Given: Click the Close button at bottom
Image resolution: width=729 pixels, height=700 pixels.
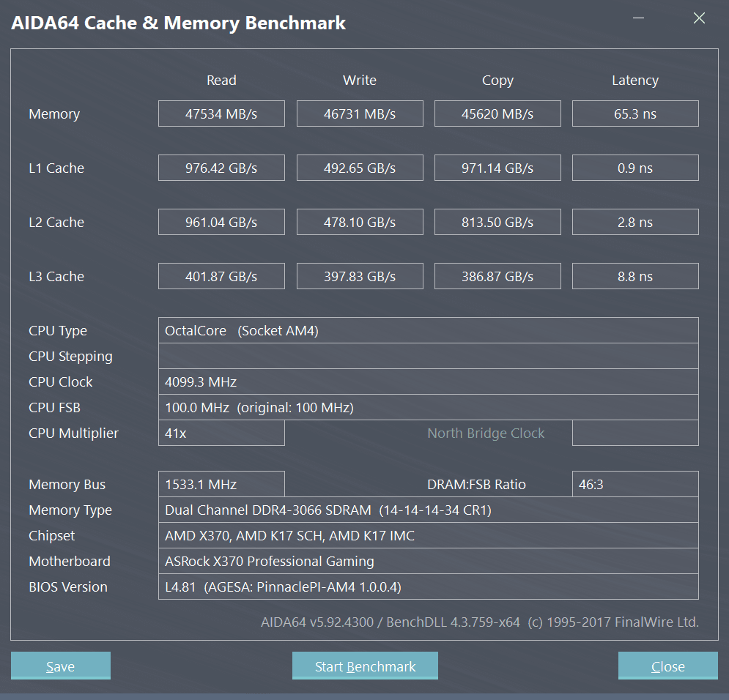Looking at the screenshot, I should [x=668, y=666].
